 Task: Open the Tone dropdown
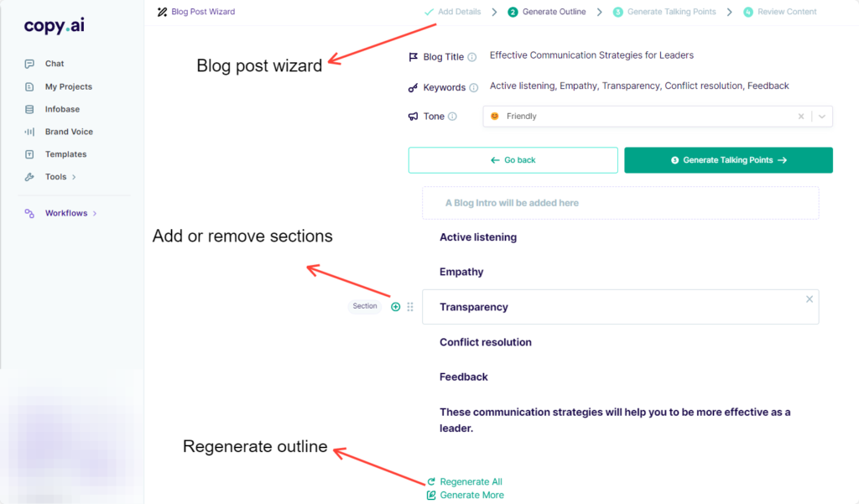point(820,116)
